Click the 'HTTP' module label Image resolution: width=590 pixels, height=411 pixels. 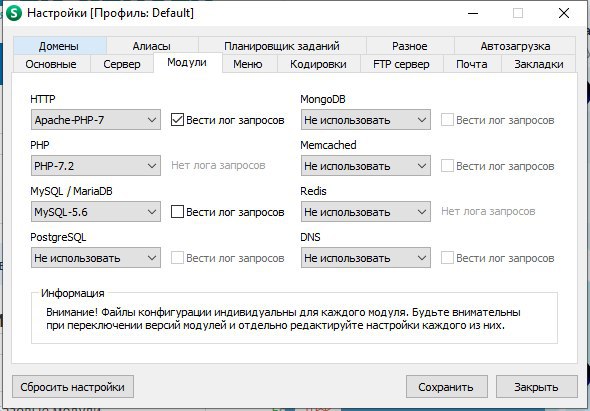[x=43, y=99]
